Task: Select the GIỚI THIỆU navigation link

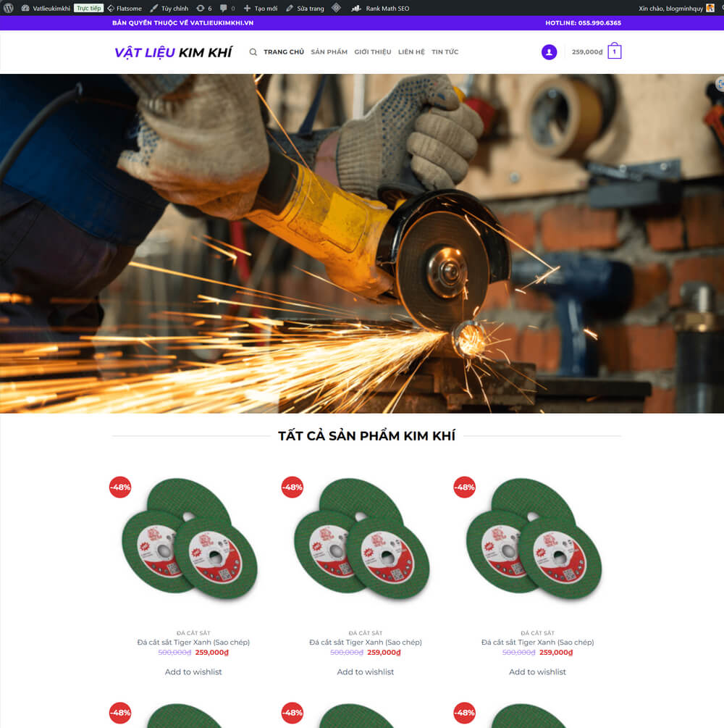Action: point(373,52)
